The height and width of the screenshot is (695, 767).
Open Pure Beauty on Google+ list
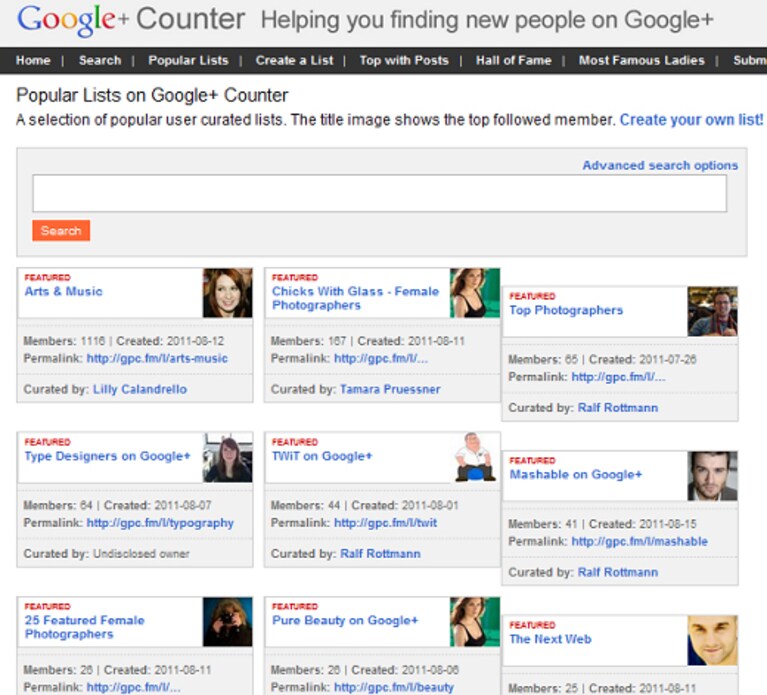[345, 620]
